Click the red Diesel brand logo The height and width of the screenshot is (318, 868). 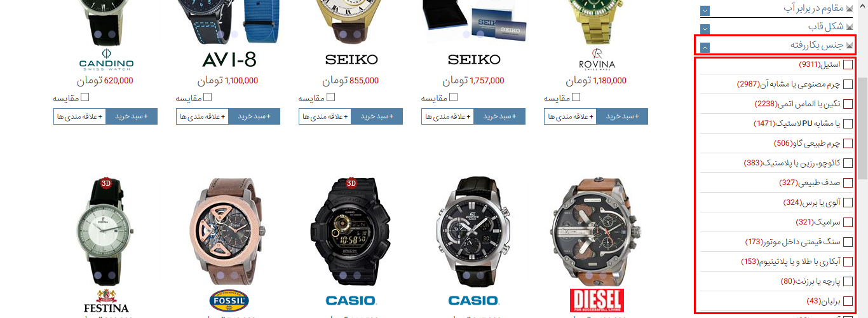click(597, 300)
